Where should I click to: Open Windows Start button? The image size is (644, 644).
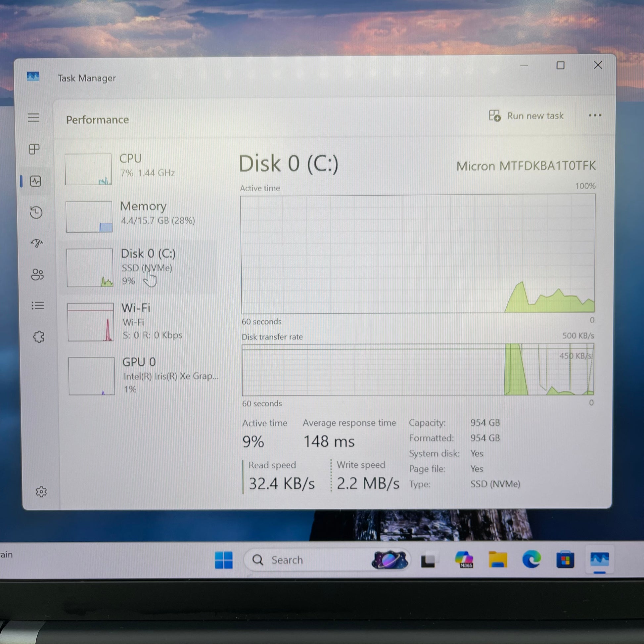point(224,560)
